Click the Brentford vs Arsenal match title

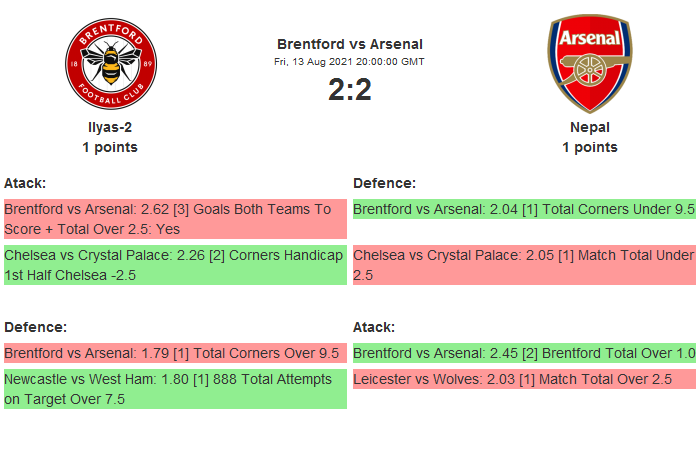[349, 44]
